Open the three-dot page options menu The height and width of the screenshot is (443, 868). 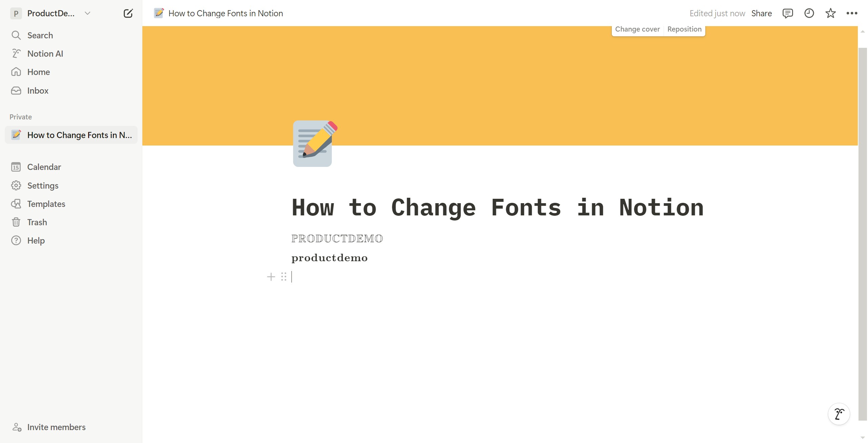point(852,13)
